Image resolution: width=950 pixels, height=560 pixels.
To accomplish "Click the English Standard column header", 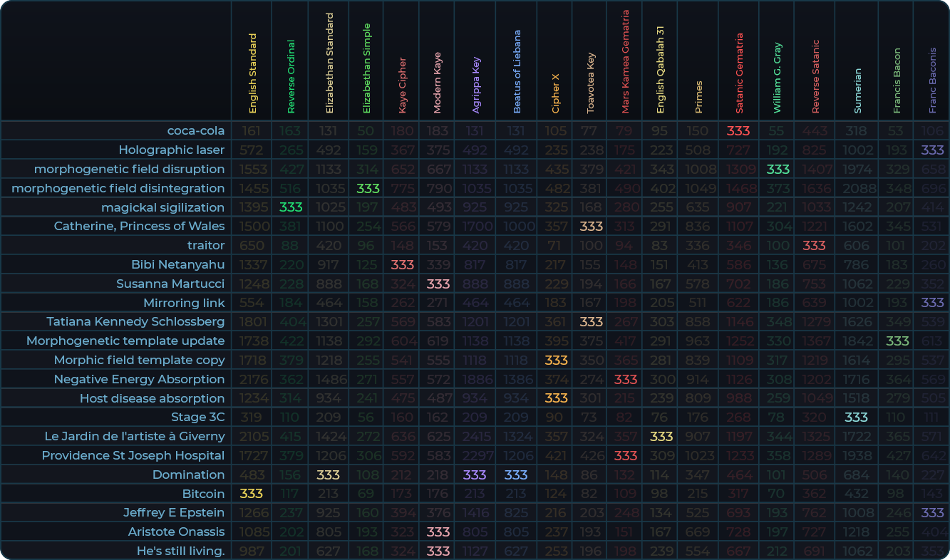I will (x=252, y=73).
